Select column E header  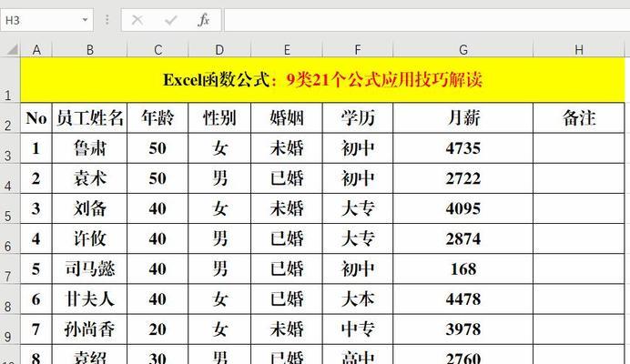(x=287, y=50)
